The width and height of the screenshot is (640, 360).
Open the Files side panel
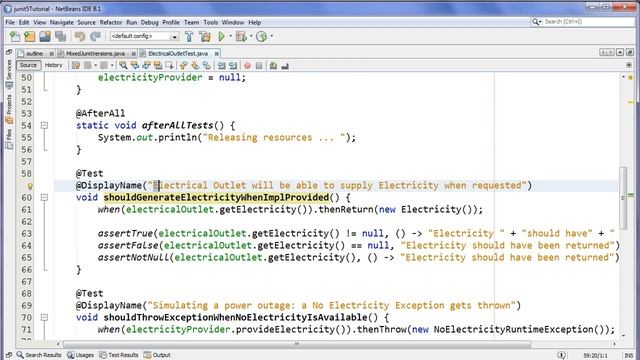pos(9,139)
